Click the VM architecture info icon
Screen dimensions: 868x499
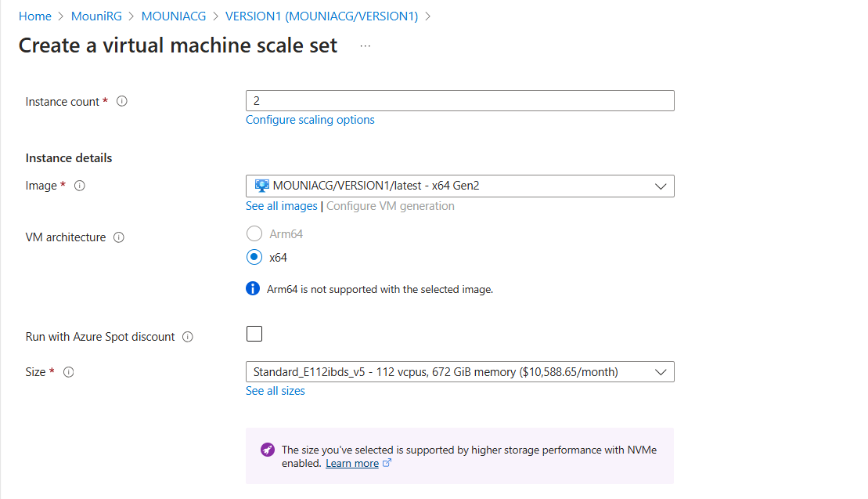[x=119, y=237]
